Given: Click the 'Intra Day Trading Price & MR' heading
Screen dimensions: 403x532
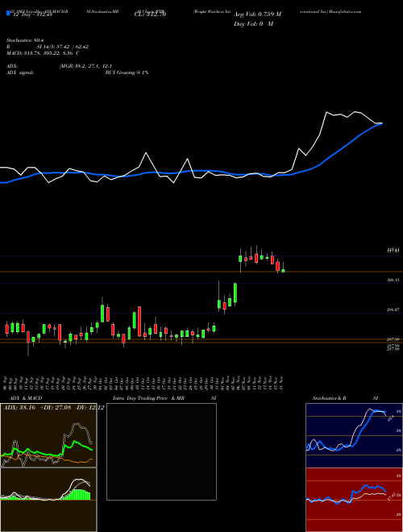Looking at the screenshot, I should (x=148, y=398).
